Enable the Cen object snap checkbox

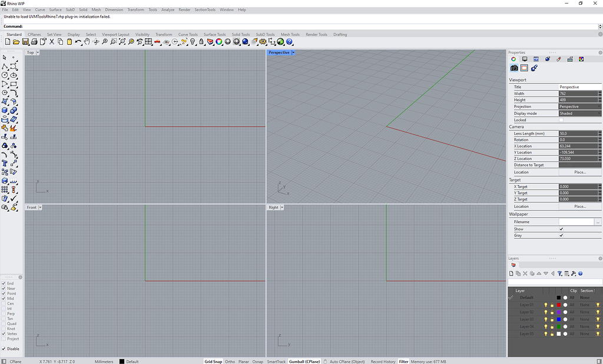[4, 302]
